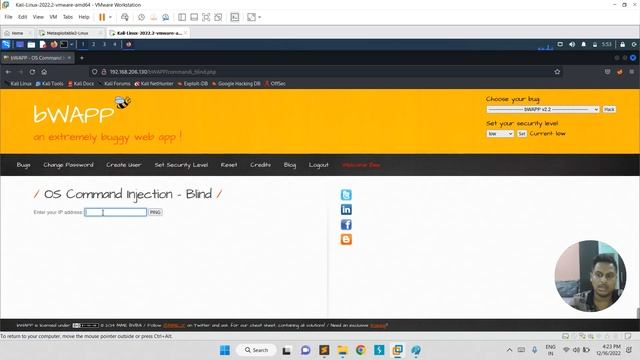This screenshot has width=640, height=360.
Task: Expand the stretch guest dropdown arrow
Action: (x=260, y=17)
